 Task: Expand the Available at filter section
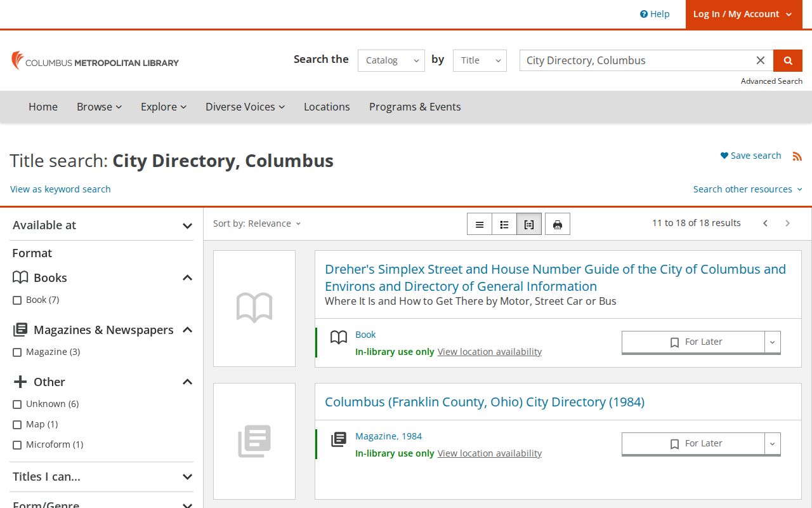pyautogui.click(x=102, y=225)
